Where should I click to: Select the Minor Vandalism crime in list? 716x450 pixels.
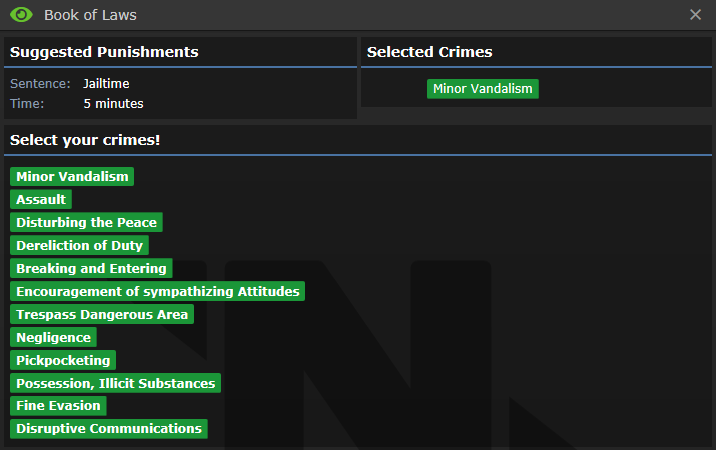point(72,176)
